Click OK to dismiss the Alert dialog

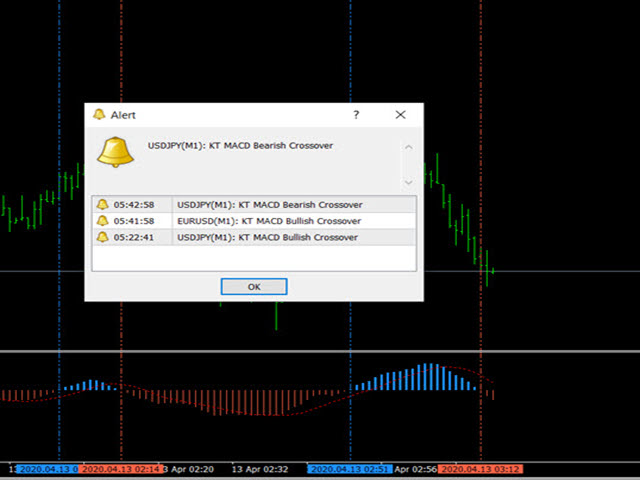pyautogui.click(x=254, y=287)
